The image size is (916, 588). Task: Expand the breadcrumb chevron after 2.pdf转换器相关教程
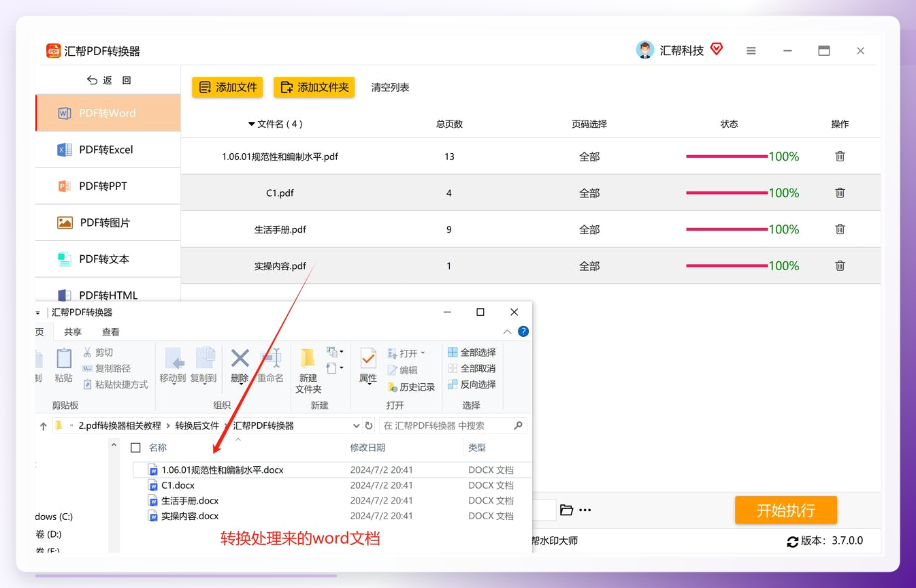tap(168, 426)
